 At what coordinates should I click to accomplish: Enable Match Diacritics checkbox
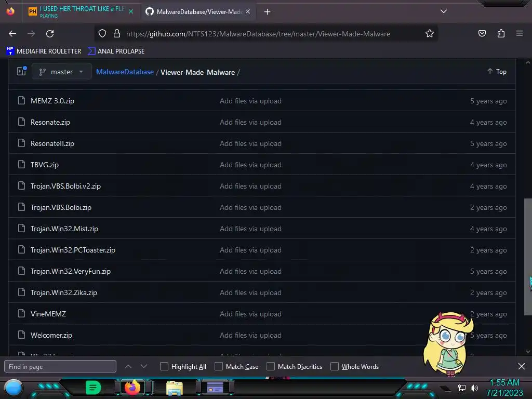[271, 366]
